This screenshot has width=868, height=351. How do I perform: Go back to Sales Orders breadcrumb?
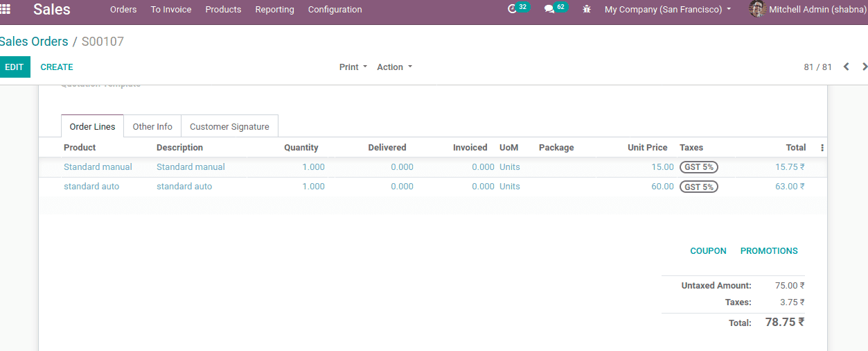coord(34,42)
